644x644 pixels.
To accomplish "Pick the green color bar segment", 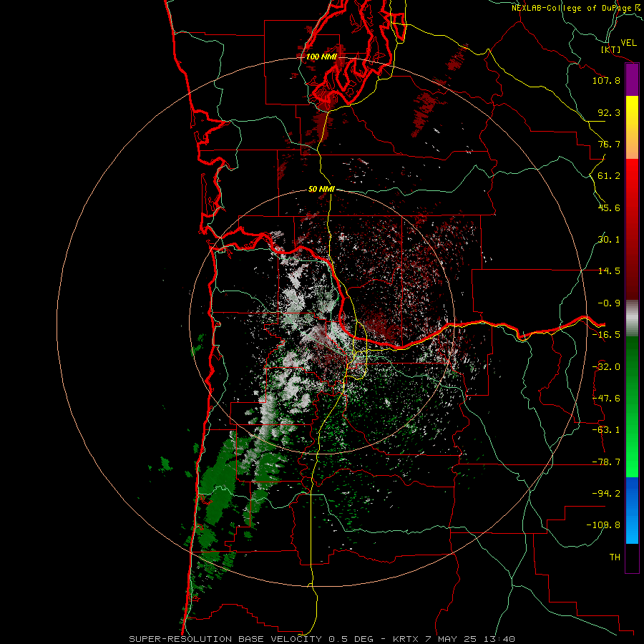I will click(x=632, y=406).
